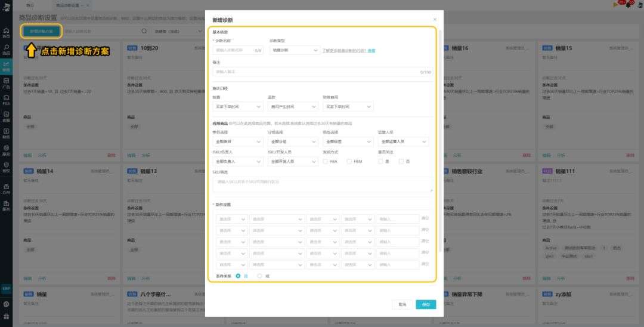The width and height of the screenshot is (644, 327).
Task: Switch to the 首页 tab at top
Action: [30, 5]
